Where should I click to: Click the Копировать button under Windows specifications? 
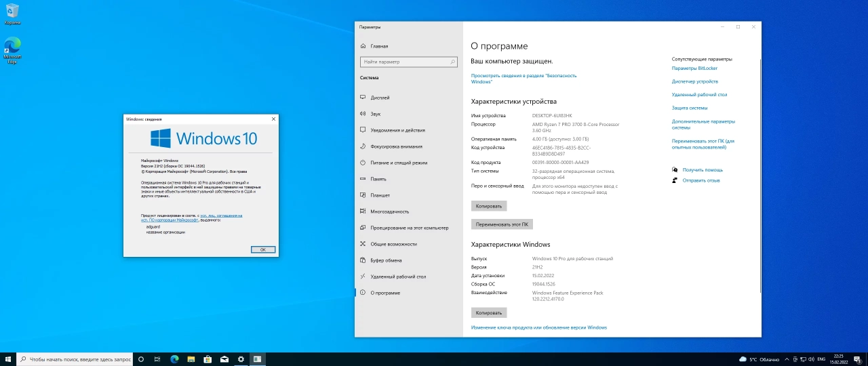click(489, 312)
